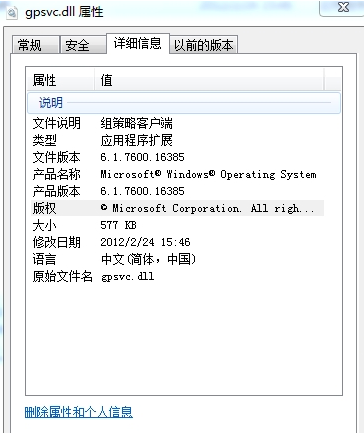The image size is (364, 433).
Task: Select the 语言 row
Action: (x=177, y=259)
